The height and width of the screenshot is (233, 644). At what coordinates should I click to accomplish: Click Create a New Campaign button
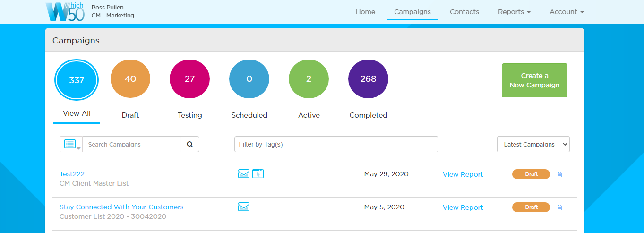point(534,80)
